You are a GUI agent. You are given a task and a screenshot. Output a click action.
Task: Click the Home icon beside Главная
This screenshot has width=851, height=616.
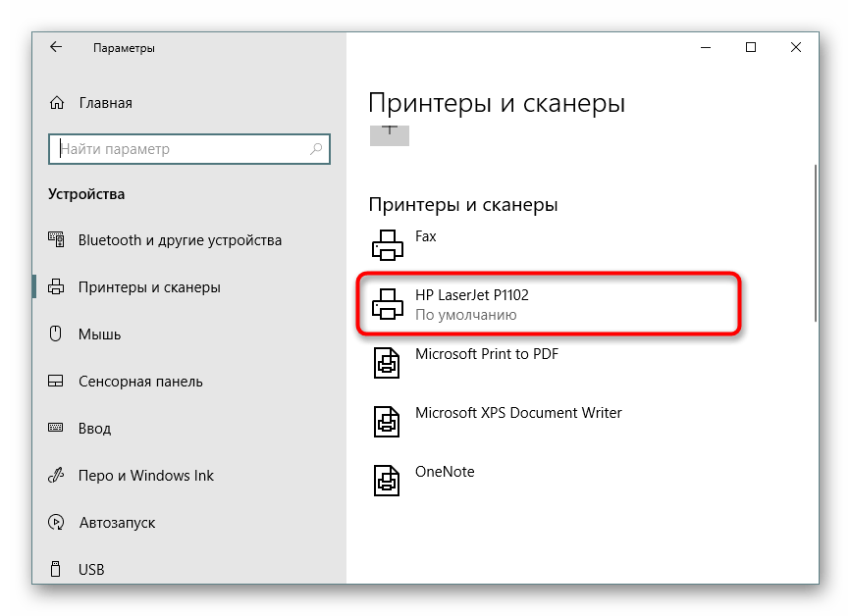(x=58, y=103)
